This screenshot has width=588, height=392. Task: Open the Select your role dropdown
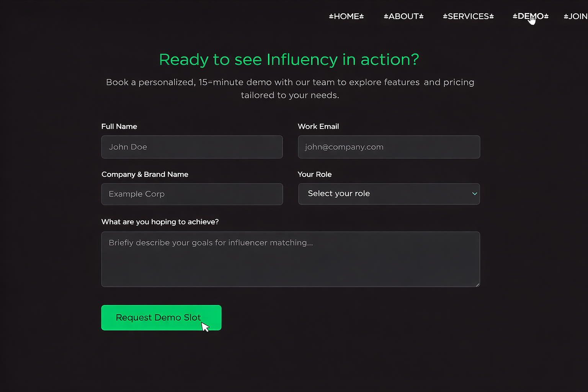[383, 194]
